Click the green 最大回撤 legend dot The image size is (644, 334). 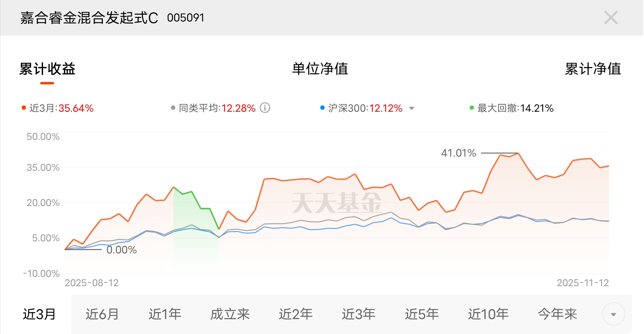[x=472, y=108]
